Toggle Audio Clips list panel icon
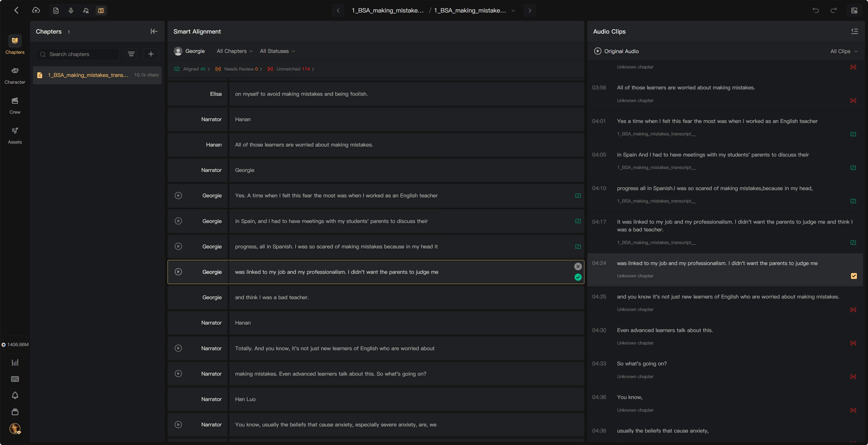 pos(855,31)
